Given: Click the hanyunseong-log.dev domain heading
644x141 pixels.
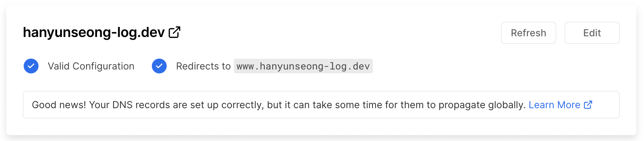Looking at the screenshot, I should [94, 32].
